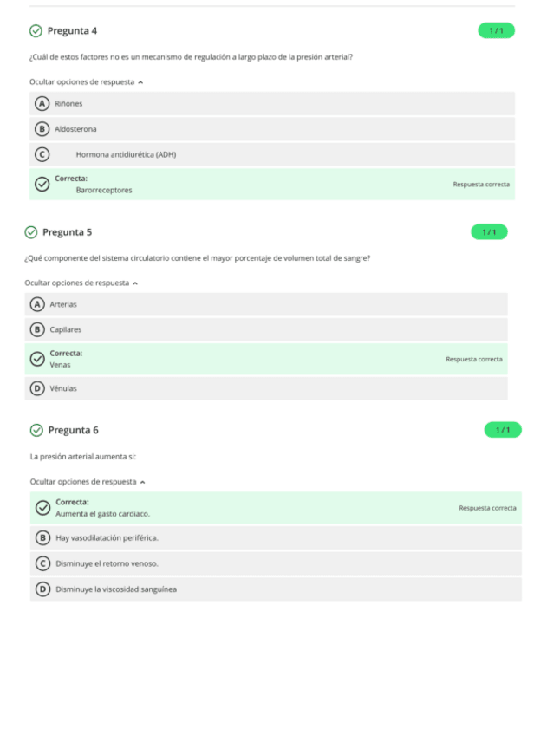Click the 1/1 score badge of Pregunta 6
The width and height of the screenshot is (560, 735).
[503, 431]
